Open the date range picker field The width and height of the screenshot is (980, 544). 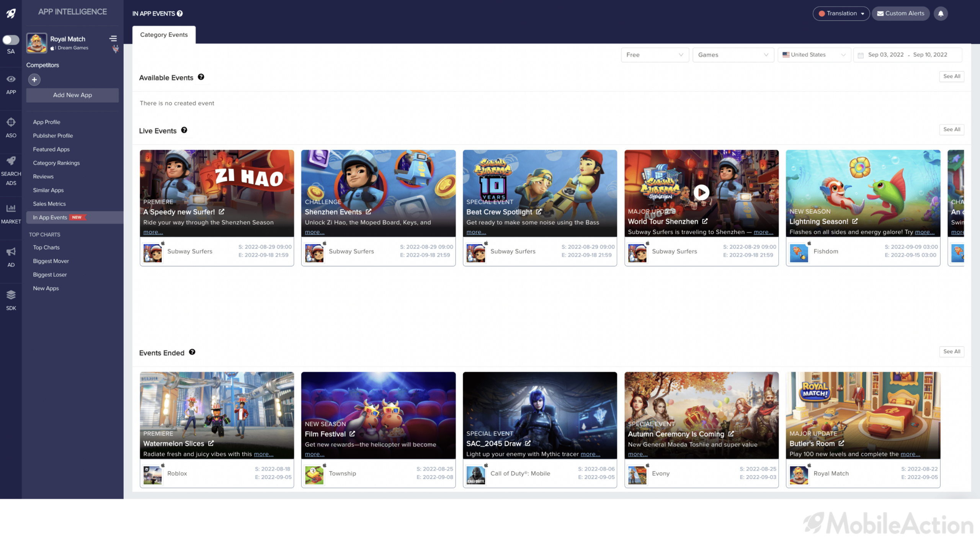(907, 55)
